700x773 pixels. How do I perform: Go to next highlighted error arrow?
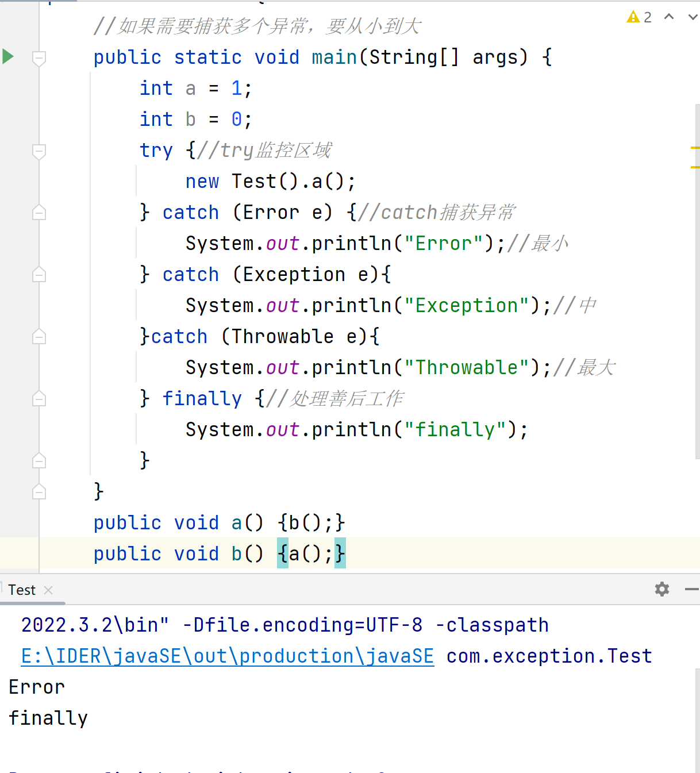(693, 17)
